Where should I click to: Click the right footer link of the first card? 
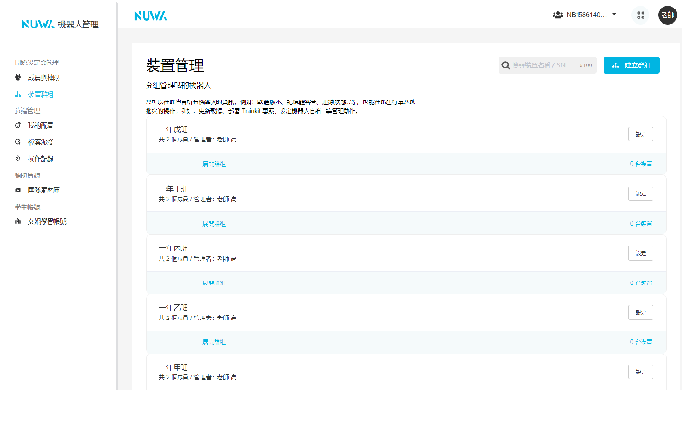641,162
